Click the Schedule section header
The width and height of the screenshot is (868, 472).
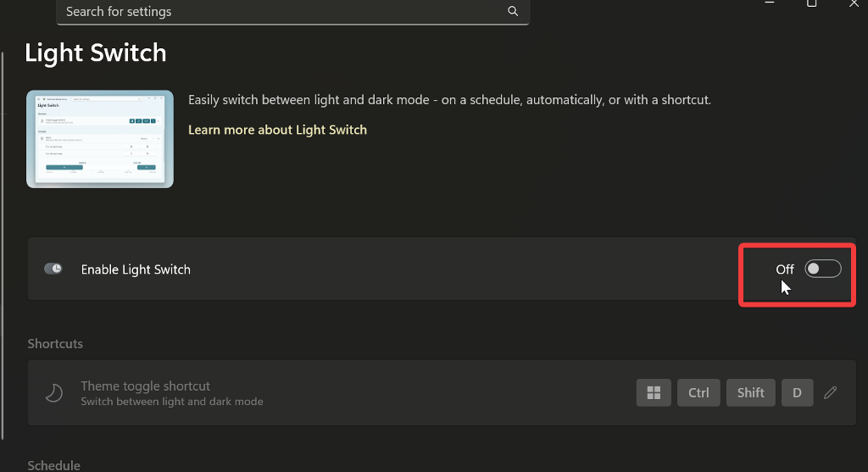[x=54, y=465]
